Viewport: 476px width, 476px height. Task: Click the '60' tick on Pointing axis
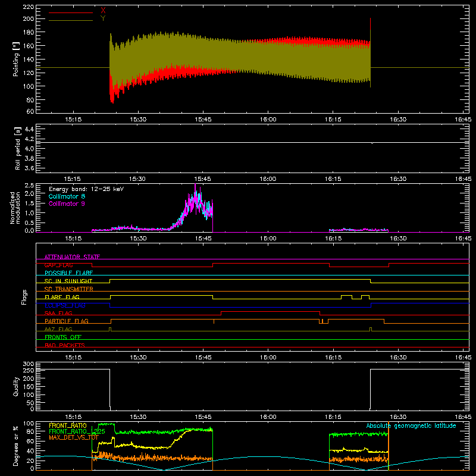(30, 111)
